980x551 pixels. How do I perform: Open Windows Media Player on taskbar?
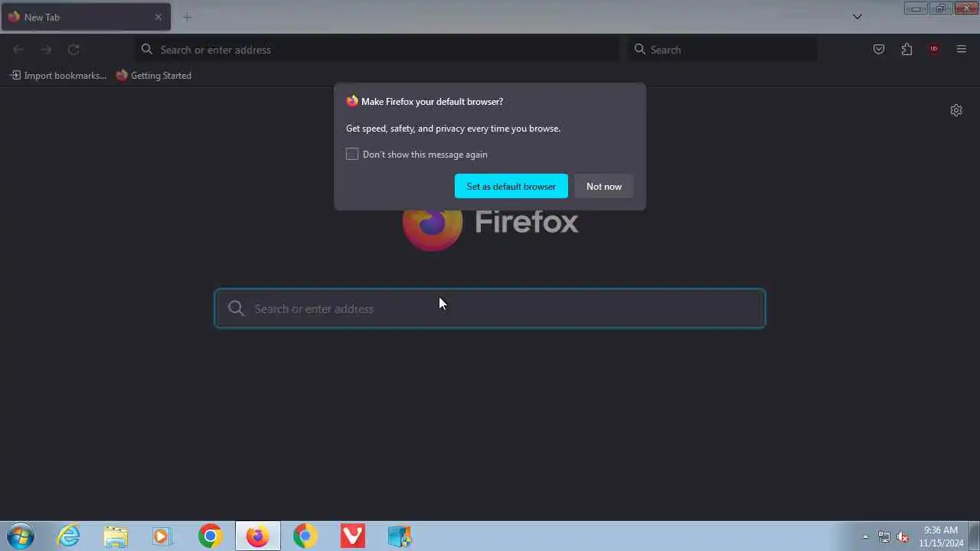click(162, 536)
